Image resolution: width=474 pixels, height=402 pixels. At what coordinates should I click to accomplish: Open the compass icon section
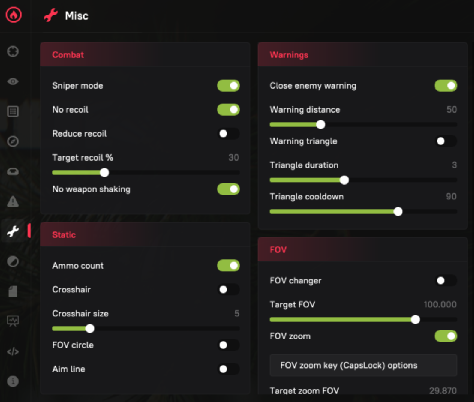[x=13, y=141]
